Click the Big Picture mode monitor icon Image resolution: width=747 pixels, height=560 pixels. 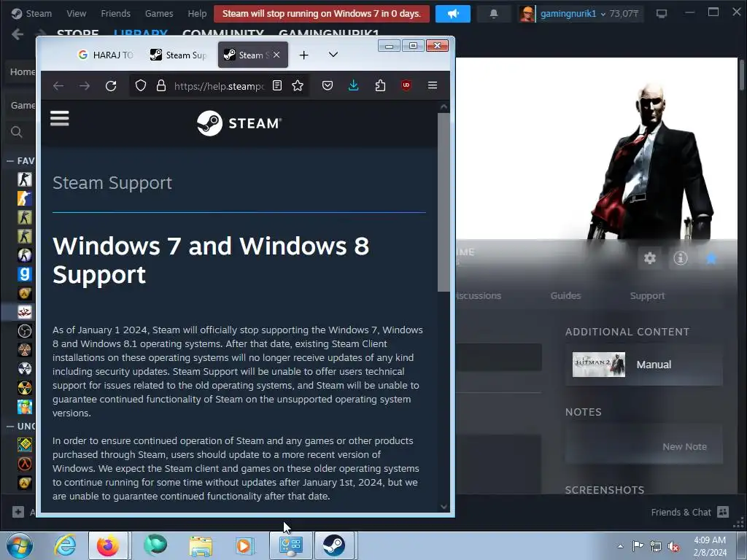point(662,14)
